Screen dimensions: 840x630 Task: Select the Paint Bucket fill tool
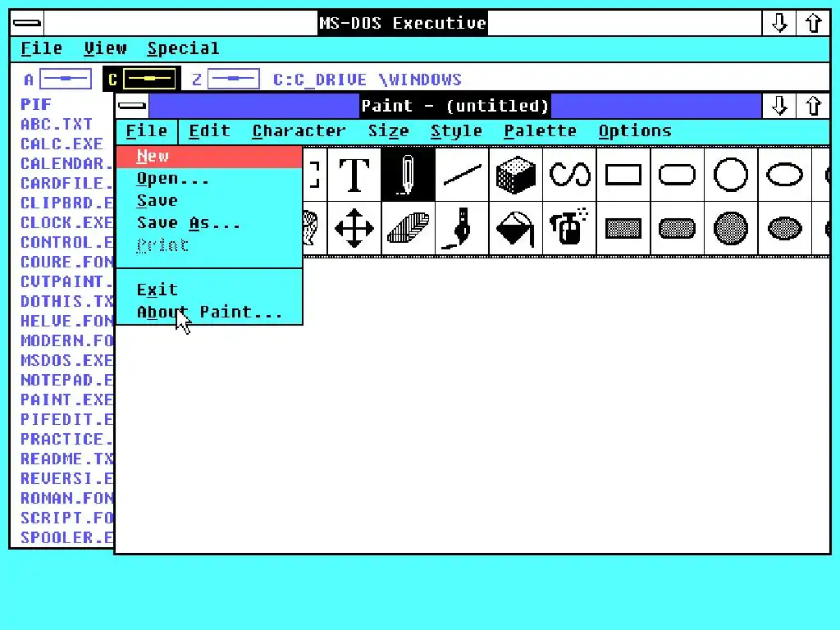516,228
